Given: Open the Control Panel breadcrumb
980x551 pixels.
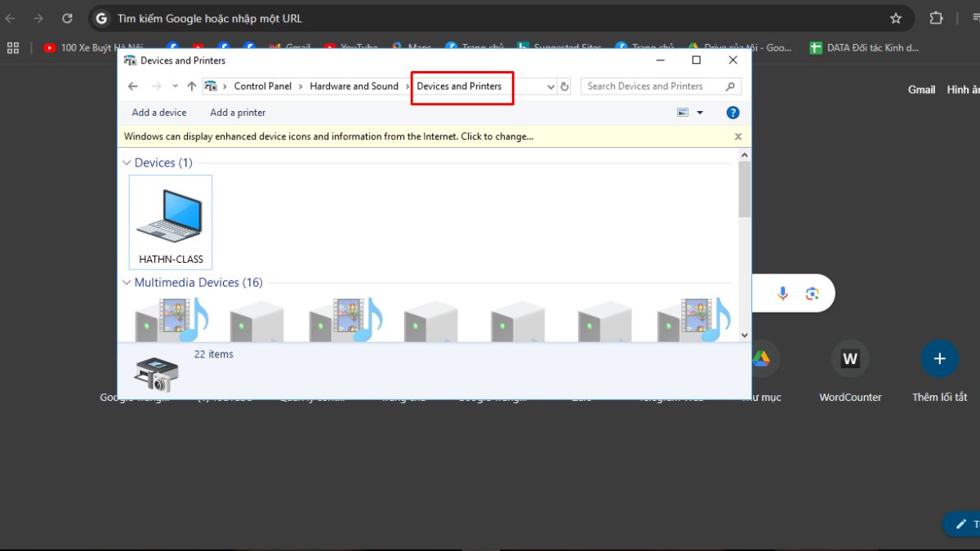Looking at the screenshot, I should pyautogui.click(x=262, y=87).
